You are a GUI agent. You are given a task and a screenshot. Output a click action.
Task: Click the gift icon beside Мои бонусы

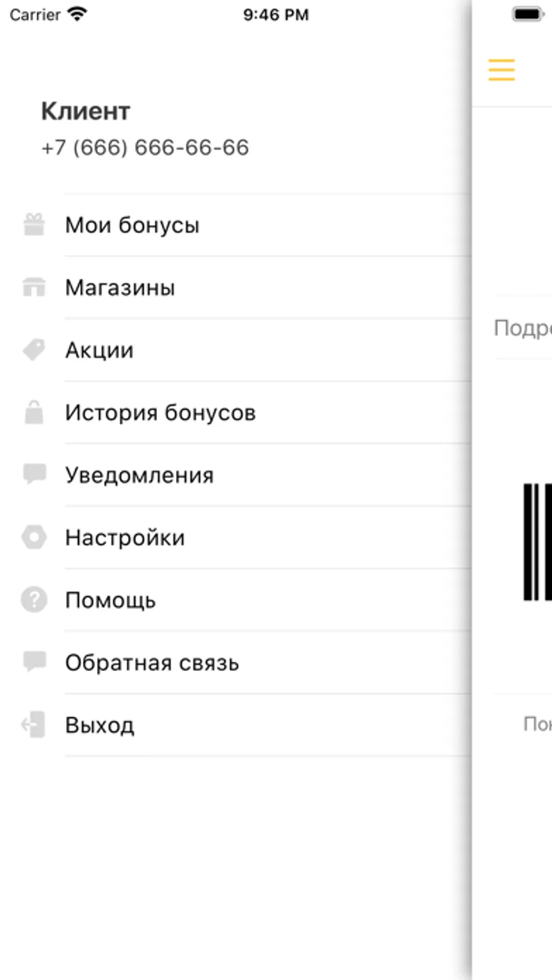pyautogui.click(x=34, y=224)
